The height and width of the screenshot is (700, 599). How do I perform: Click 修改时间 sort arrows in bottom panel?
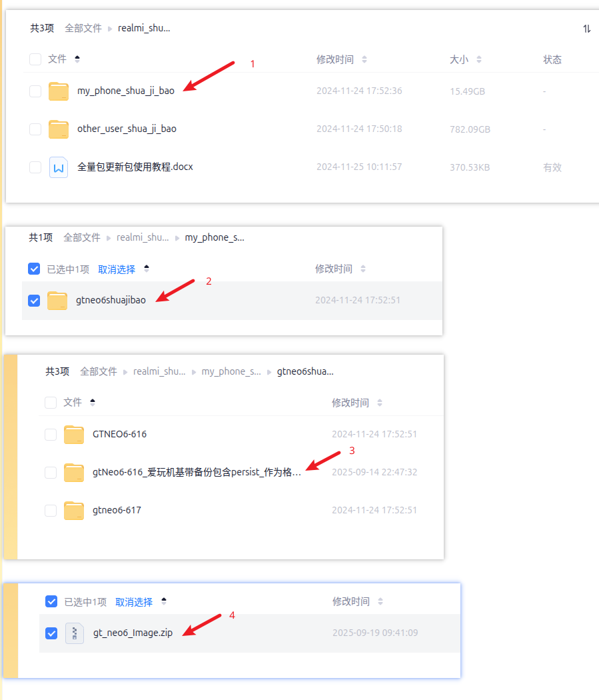[380, 601]
